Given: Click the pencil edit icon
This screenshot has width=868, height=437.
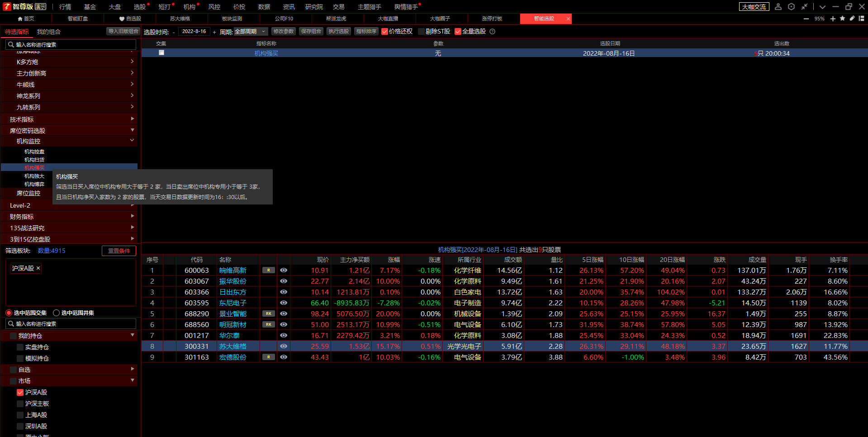Looking at the screenshot, I should click(x=852, y=19).
